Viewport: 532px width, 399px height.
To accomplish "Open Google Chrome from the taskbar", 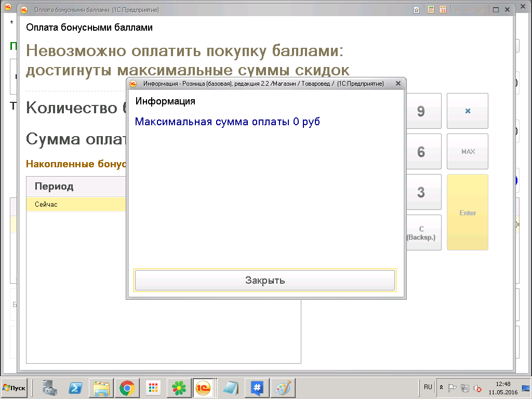I will [127, 388].
